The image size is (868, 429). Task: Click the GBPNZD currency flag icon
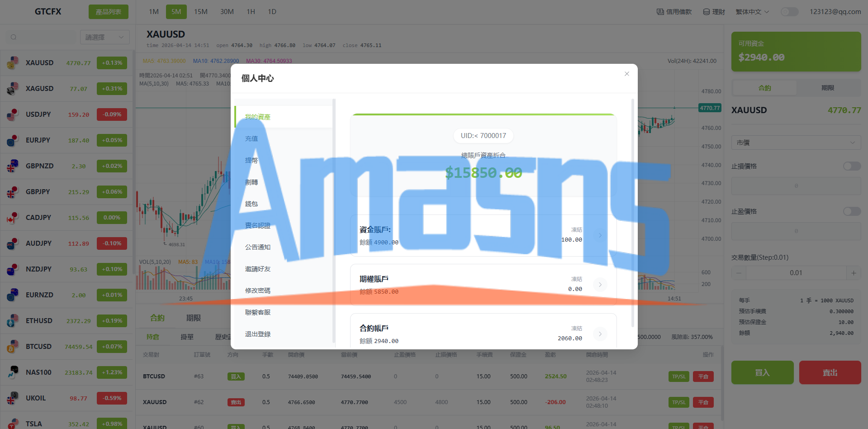(x=13, y=166)
